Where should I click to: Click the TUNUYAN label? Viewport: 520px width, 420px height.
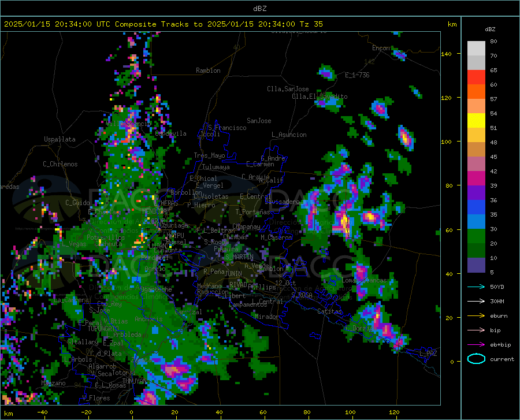pos(135,381)
